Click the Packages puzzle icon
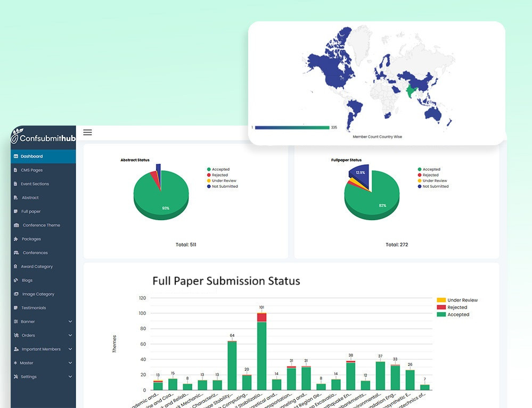 (16, 239)
